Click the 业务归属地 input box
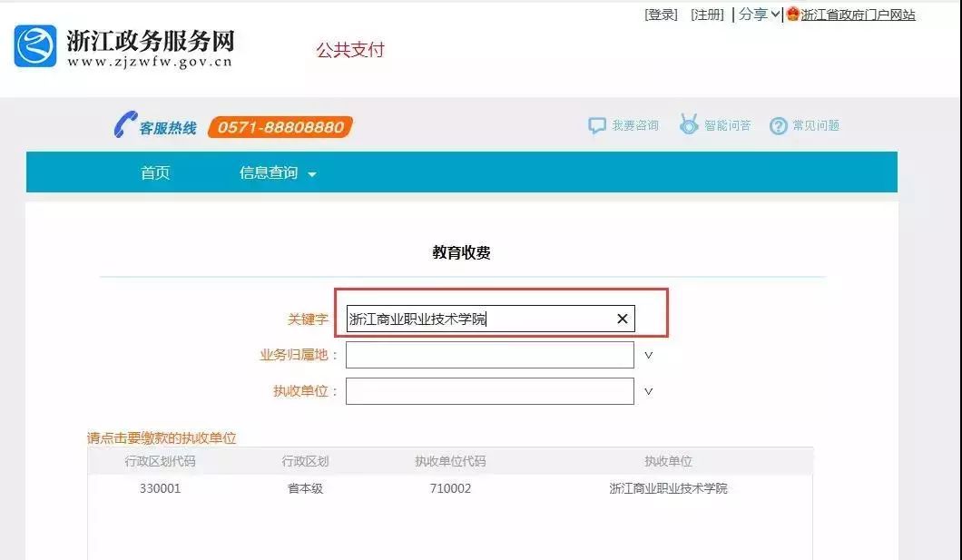 click(489, 355)
